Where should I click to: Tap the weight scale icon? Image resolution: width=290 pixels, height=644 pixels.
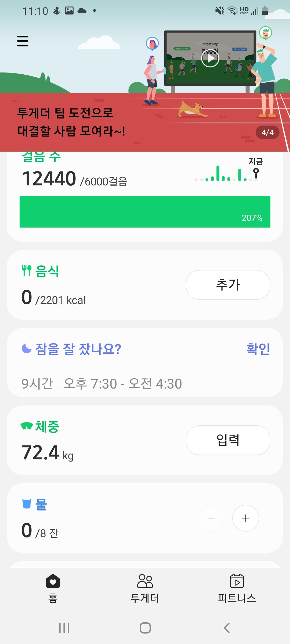(27, 426)
